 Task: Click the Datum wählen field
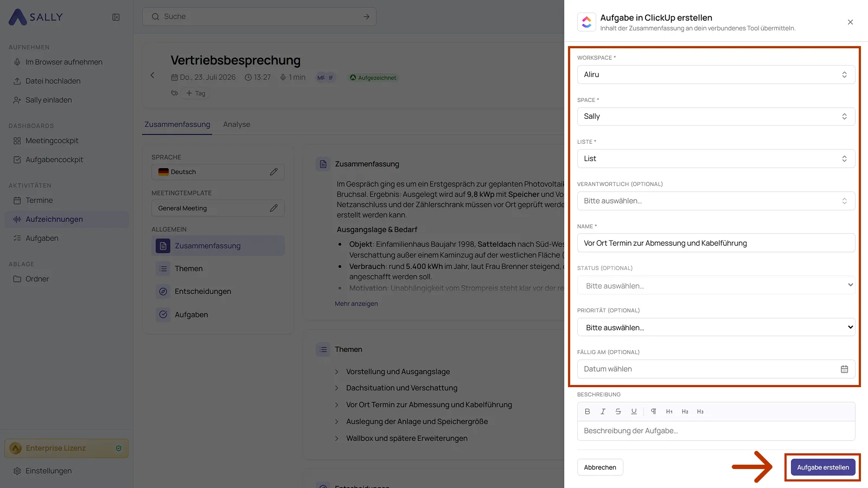point(716,369)
